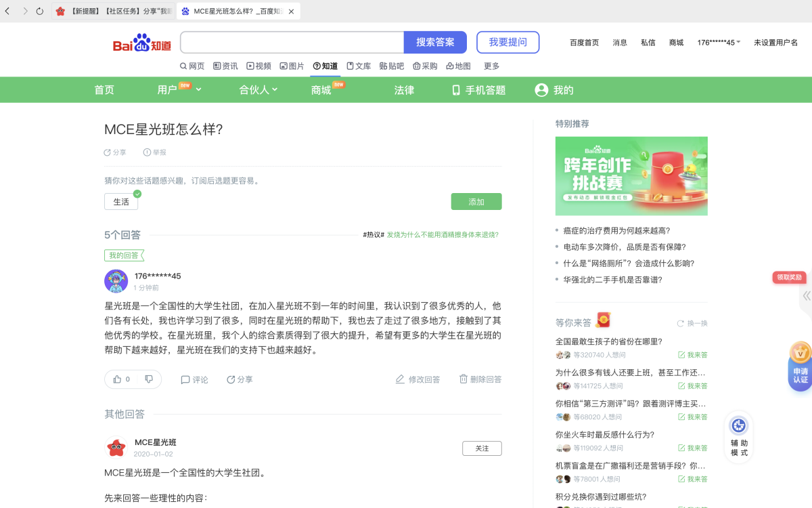Click the 申请认证 floating badge

tap(800, 366)
